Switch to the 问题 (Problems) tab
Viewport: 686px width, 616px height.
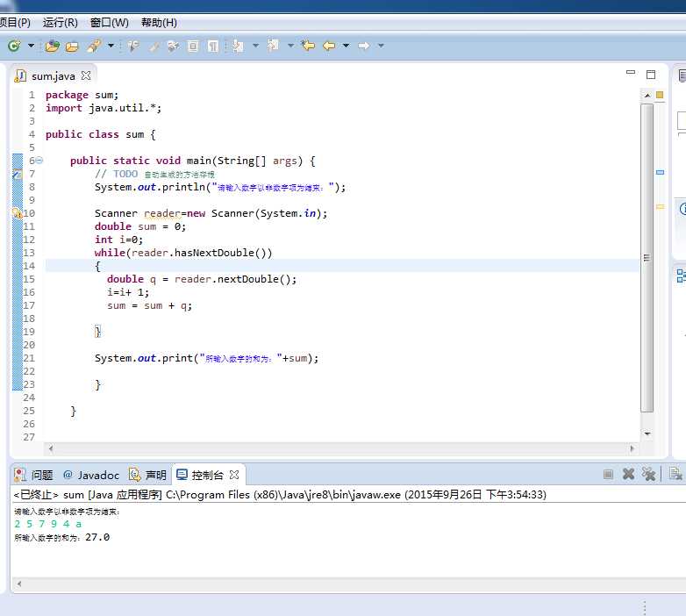33,475
